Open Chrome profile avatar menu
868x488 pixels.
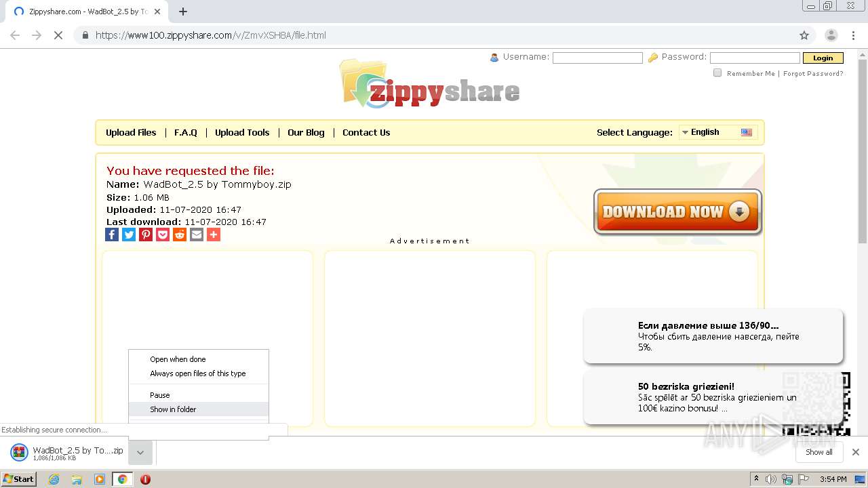pyautogui.click(x=831, y=35)
